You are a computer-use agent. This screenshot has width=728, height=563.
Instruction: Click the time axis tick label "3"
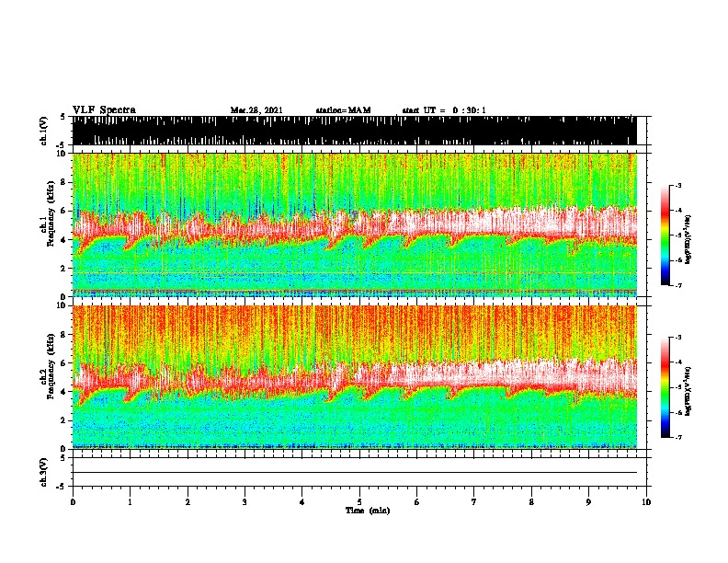245,502
